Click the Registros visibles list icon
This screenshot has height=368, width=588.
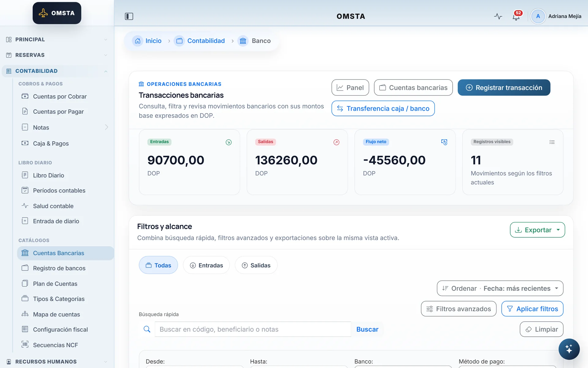[552, 142]
